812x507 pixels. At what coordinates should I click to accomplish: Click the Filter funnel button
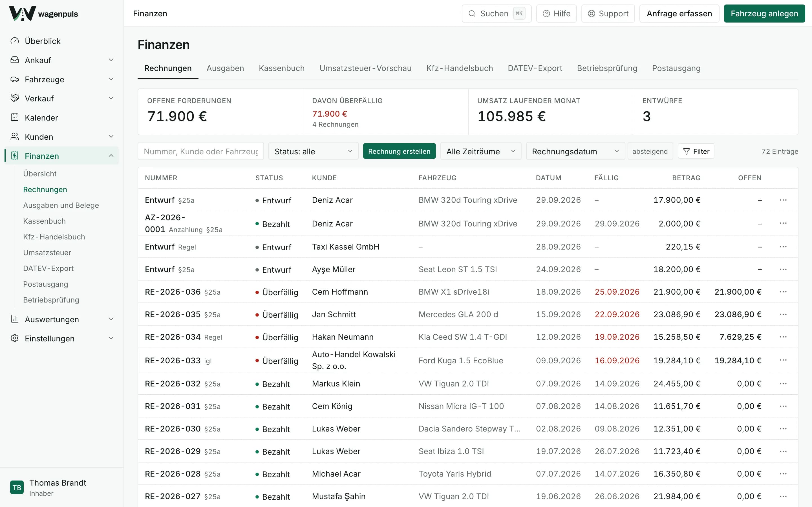696,151
